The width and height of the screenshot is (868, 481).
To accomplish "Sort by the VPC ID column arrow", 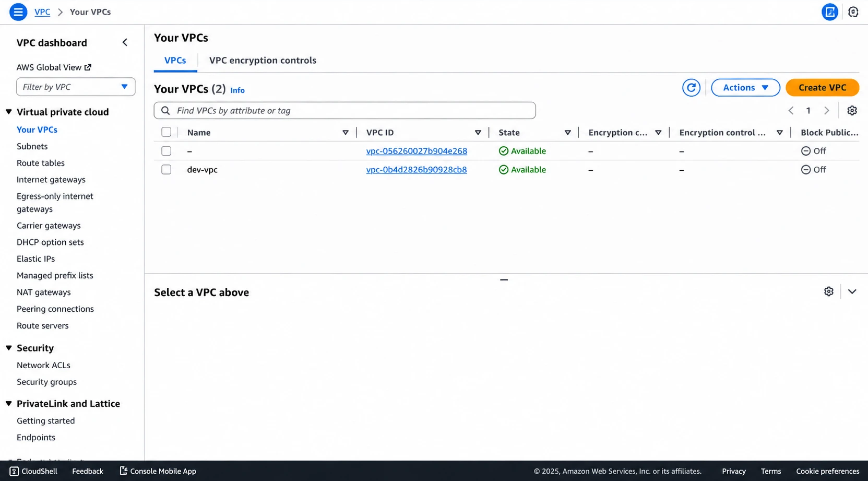I will (x=478, y=133).
